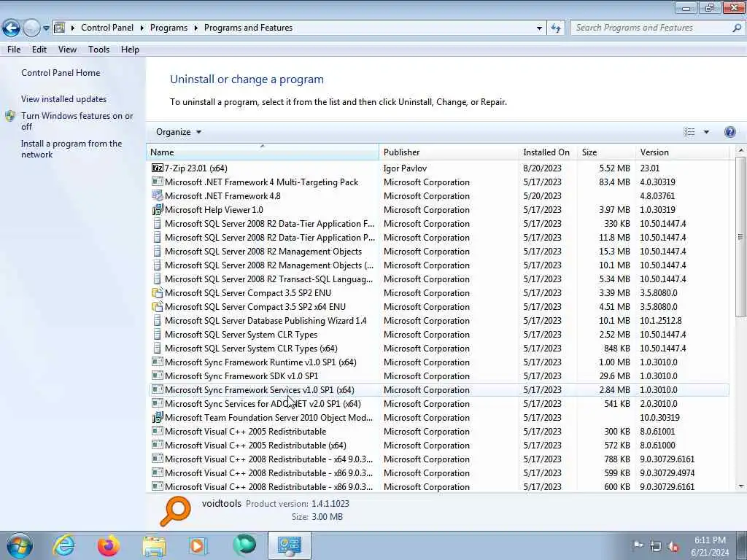Click the SQL Server 2008 R2 Management Objects icon
The height and width of the screenshot is (560, 747).
158,251
